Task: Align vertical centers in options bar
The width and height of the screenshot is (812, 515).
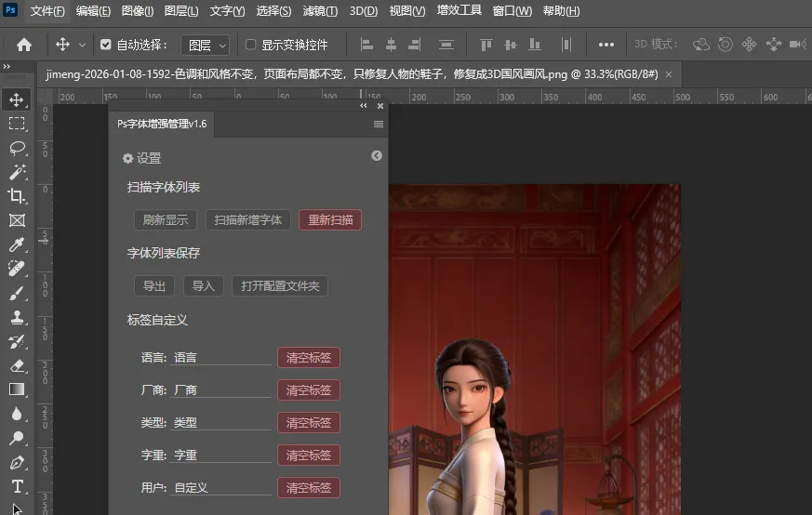Action: pyautogui.click(x=510, y=45)
